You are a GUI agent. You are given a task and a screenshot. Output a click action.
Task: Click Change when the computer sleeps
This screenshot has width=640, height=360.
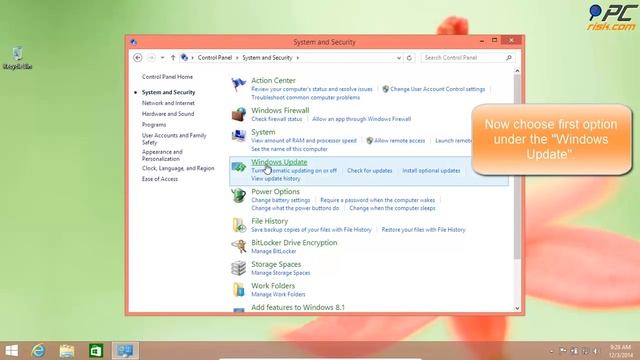coord(392,208)
